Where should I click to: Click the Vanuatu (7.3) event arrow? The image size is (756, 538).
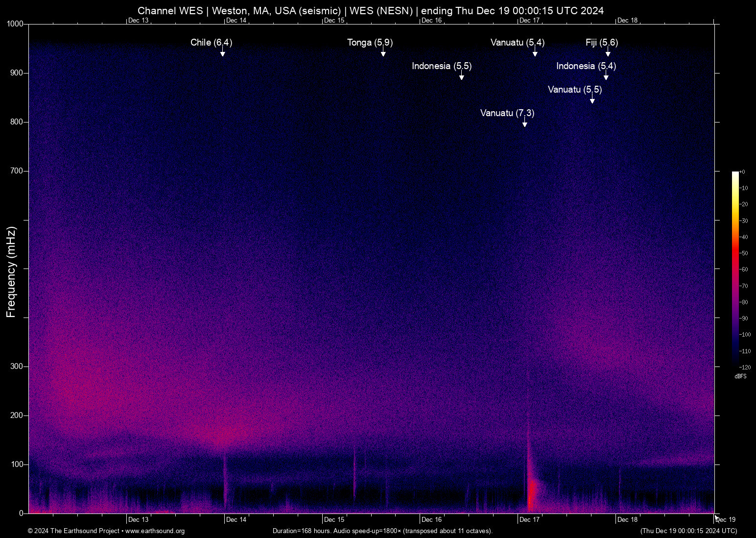coord(525,125)
